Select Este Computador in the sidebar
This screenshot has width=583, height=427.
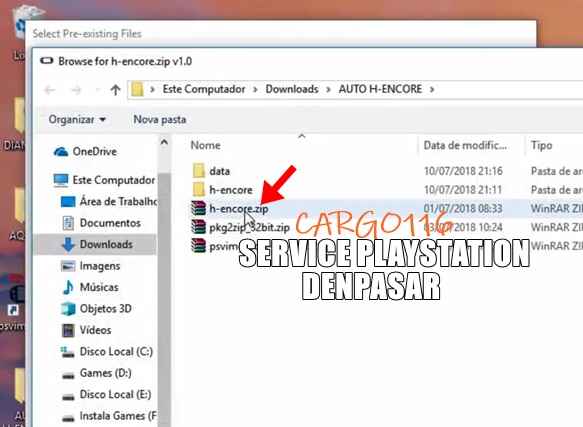click(x=114, y=180)
